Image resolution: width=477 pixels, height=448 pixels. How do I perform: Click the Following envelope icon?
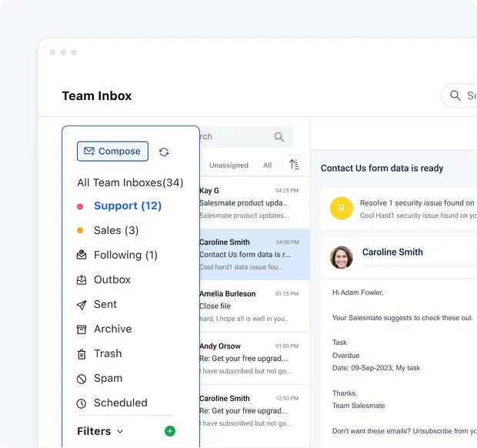(82, 255)
